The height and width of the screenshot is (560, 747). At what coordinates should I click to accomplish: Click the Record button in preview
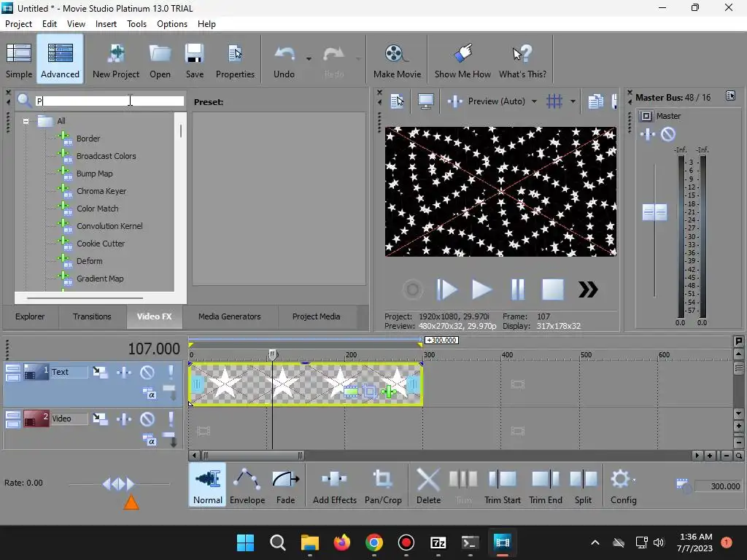coord(413,289)
